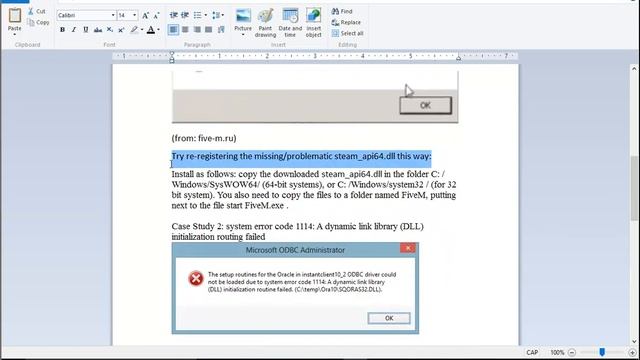640x360 pixels.
Task: Click the '(from: five-m.ru)' text
Action: (x=204, y=138)
